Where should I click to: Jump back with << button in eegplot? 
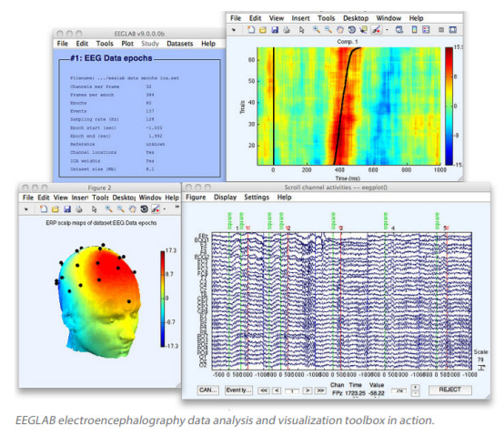[264, 390]
